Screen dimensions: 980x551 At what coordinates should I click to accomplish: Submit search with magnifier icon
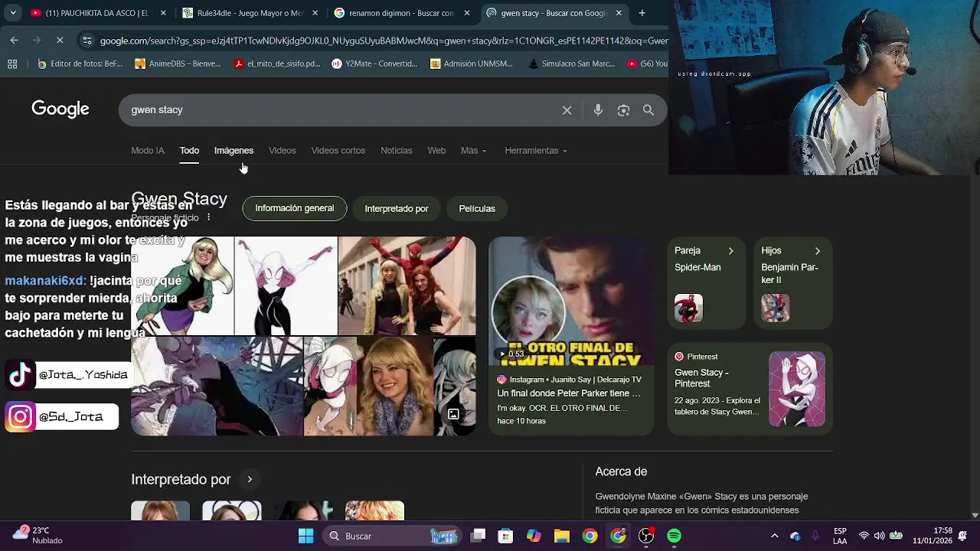click(648, 110)
